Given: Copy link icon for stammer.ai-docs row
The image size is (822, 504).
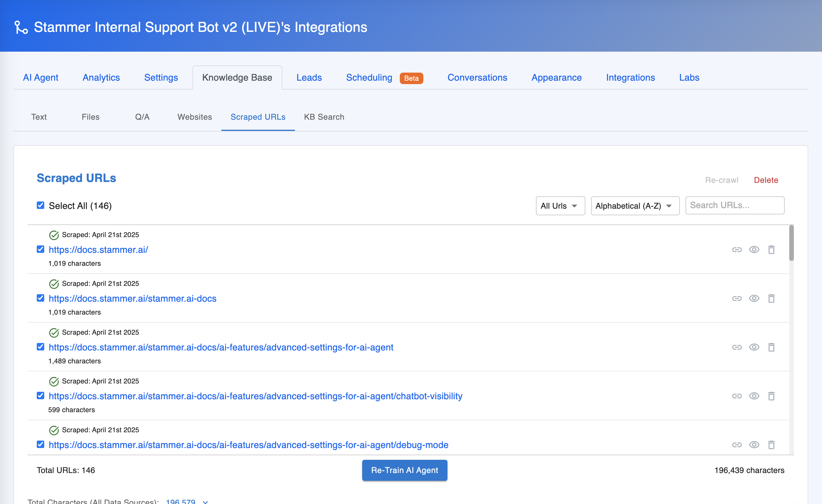Looking at the screenshot, I should tap(737, 298).
